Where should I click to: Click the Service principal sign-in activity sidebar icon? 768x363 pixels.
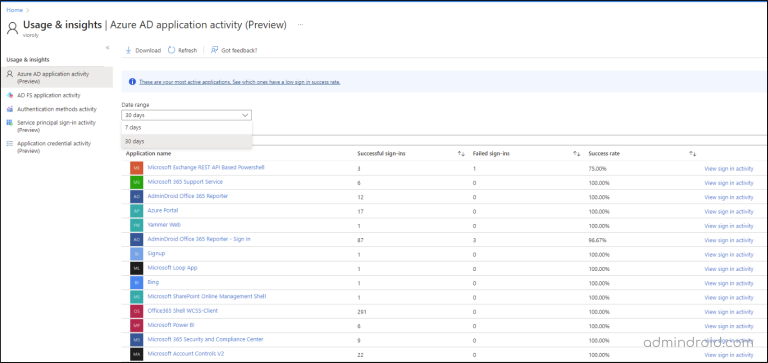10,122
